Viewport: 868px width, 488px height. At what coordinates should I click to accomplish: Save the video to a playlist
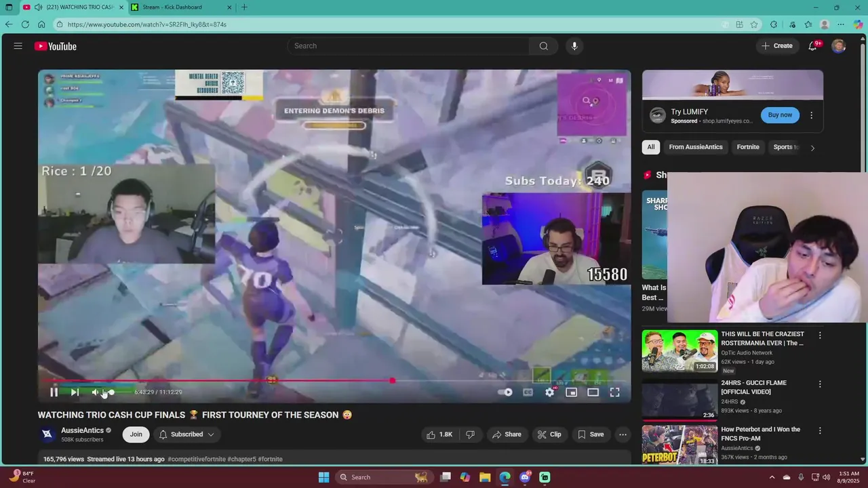(x=590, y=434)
